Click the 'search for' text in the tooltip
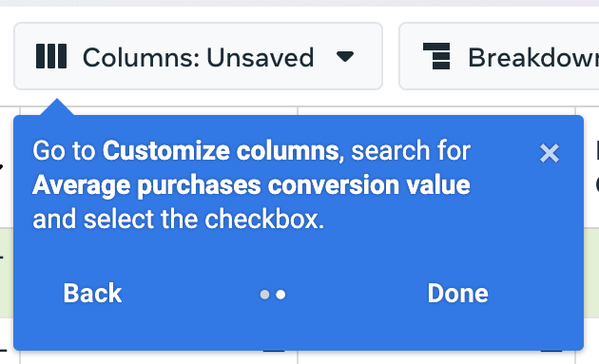599x364 pixels. point(411,150)
